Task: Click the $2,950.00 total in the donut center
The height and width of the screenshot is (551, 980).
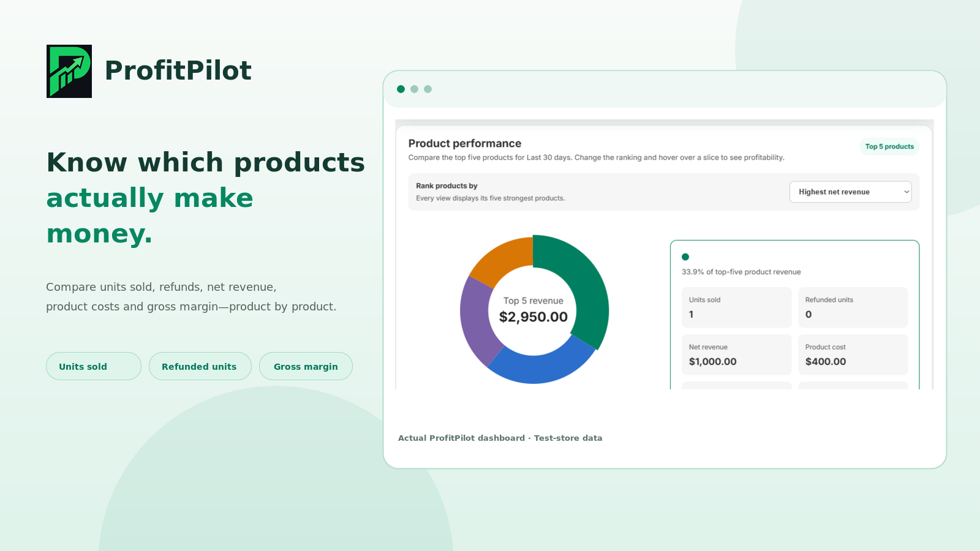Action: click(x=533, y=317)
